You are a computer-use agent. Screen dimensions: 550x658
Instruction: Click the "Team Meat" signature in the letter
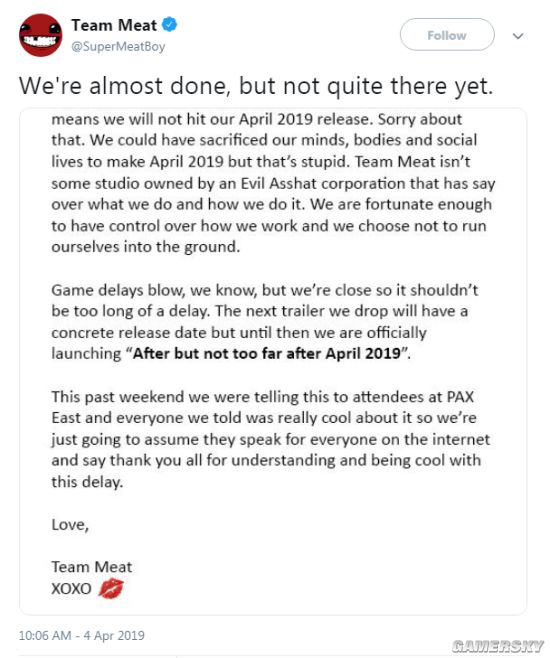92,567
